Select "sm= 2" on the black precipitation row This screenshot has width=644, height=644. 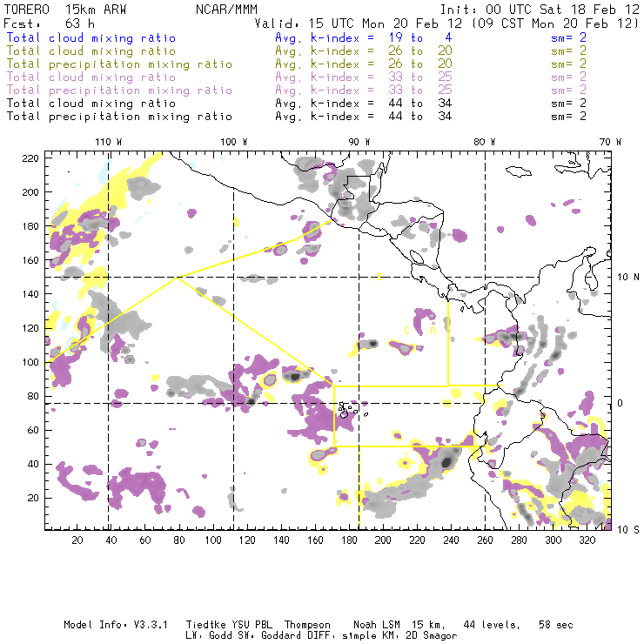[569, 117]
